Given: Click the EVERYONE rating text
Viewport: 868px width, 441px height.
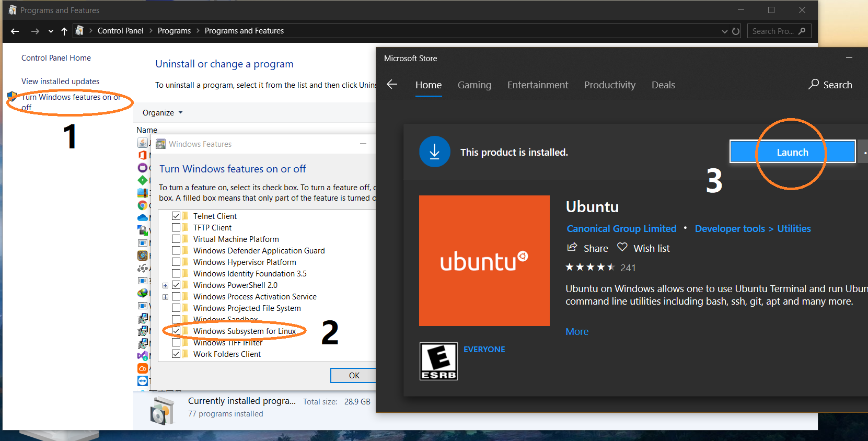Looking at the screenshot, I should [x=484, y=349].
